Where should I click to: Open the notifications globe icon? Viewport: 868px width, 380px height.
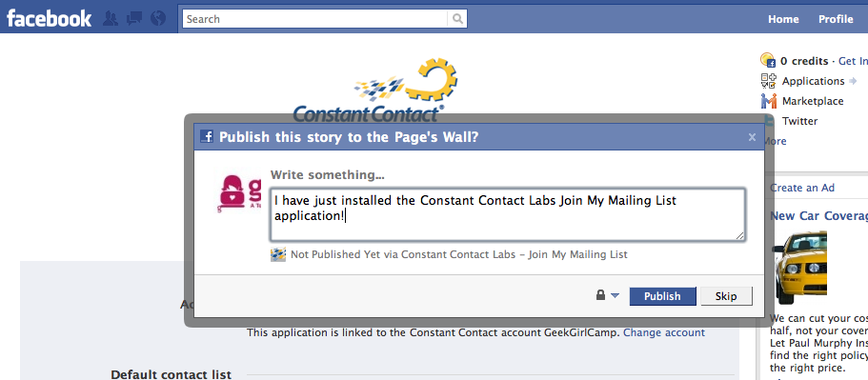(x=158, y=19)
